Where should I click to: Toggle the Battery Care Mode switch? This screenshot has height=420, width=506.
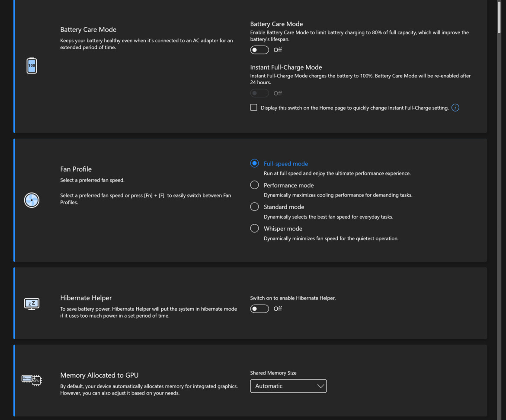point(259,50)
